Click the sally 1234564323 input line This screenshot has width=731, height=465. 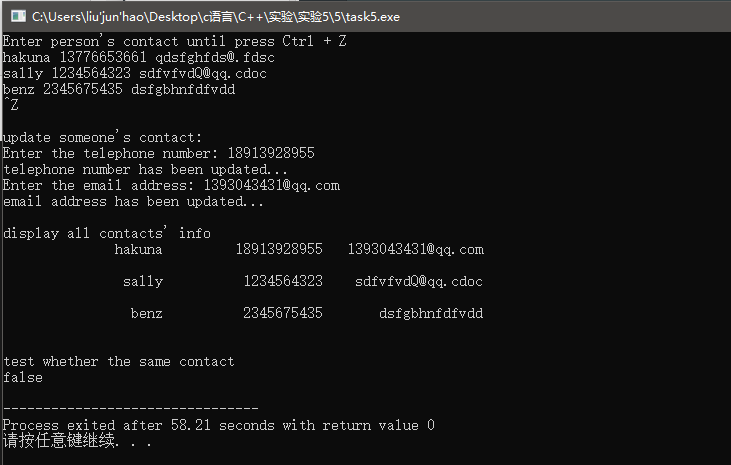pyautogui.click(x=135, y=73)
